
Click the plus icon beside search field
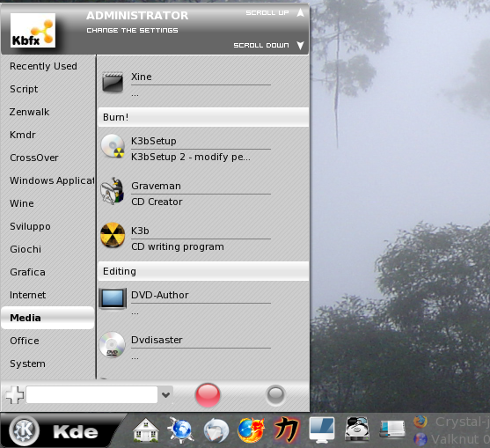click(x=15, y=395)
